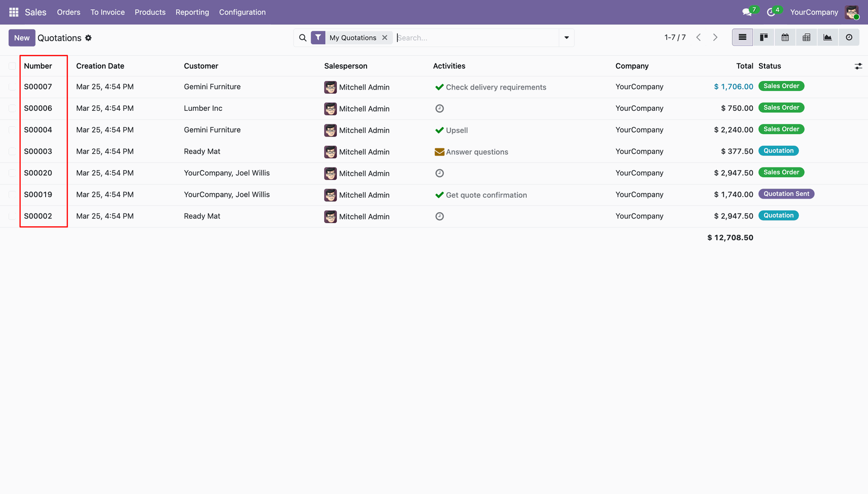Switch to Pivot table view
The image size is (868, 494).
tap(807, 38)
